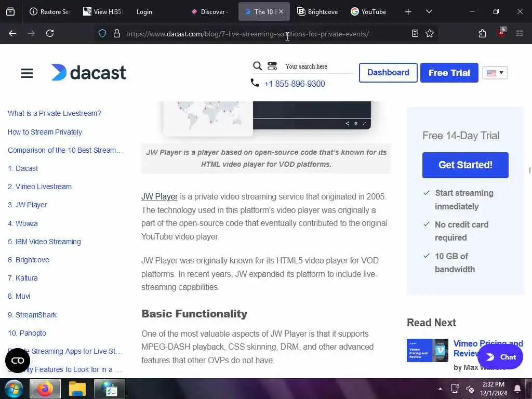This screenshot has width=532, height=399.
Task: Click the gear icon on the player image
Action: 356,124
